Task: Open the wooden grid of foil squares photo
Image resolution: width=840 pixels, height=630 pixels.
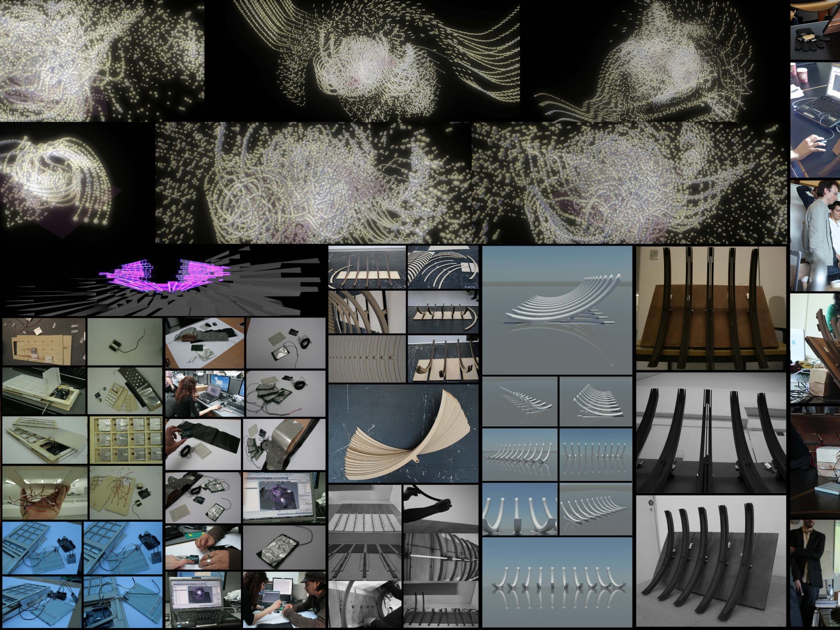Action: [x=126, y=440]
